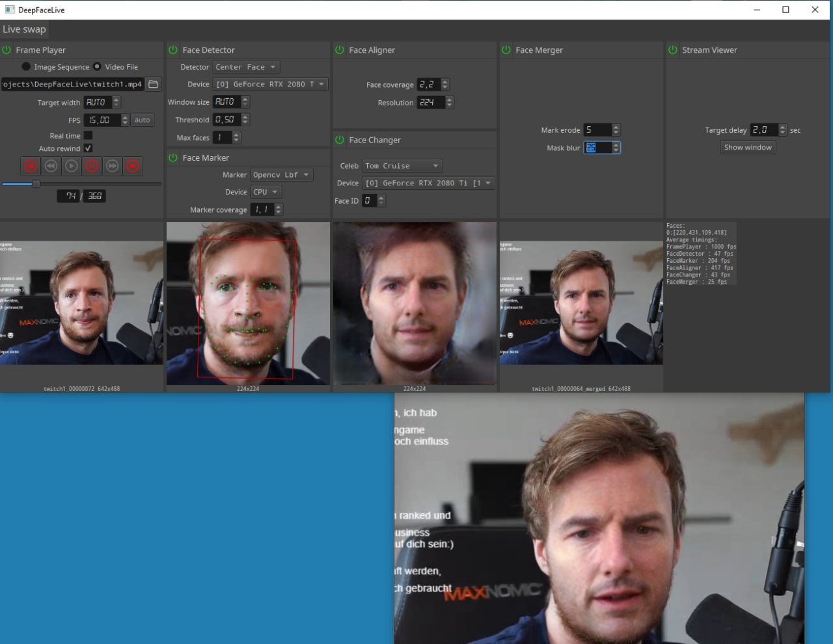
Task: Toggle the Face Aligner power icon
Action: click(340, 50)
